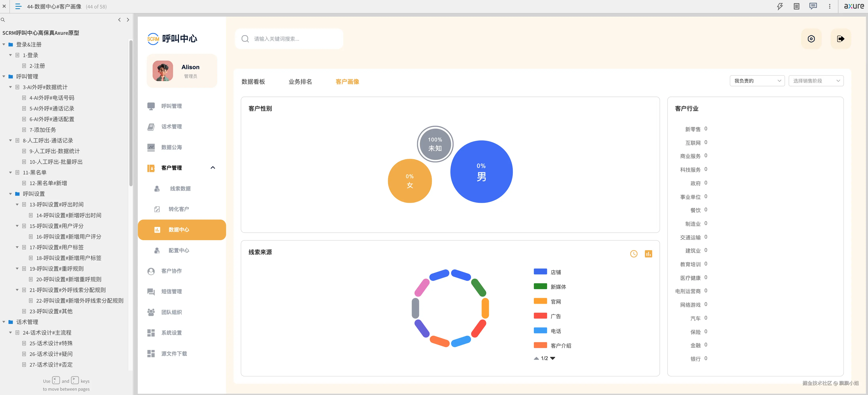Click the search icon in the sitemap panel

tap(3, 20)
